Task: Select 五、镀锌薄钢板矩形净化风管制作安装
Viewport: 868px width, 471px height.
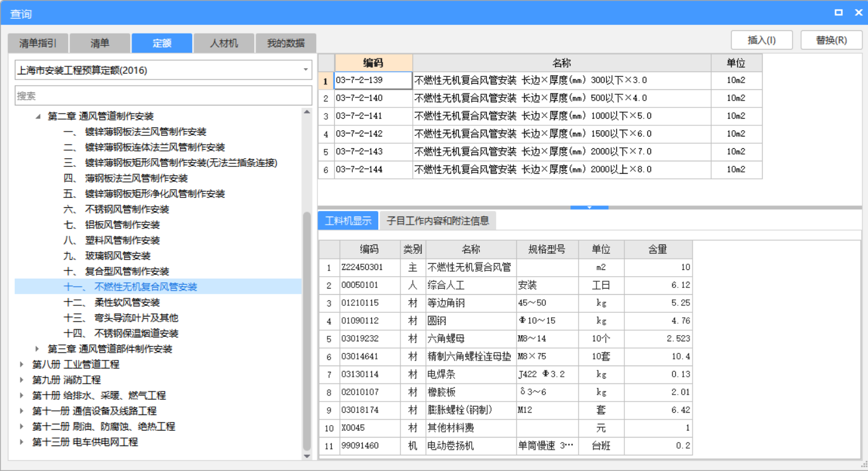Action: pos(144,194)
